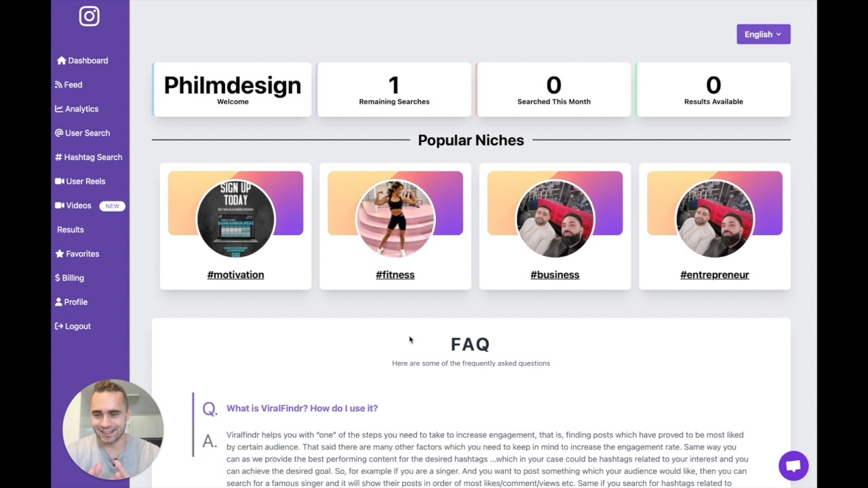Click the Logout icon in the sidebar
This screenshot has width=868, height=488.
[59, 326]
